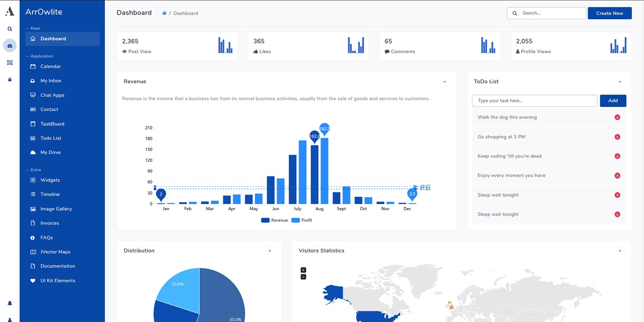Open notifications via the bell icon
Screen dimensions: 644x322
10,303
